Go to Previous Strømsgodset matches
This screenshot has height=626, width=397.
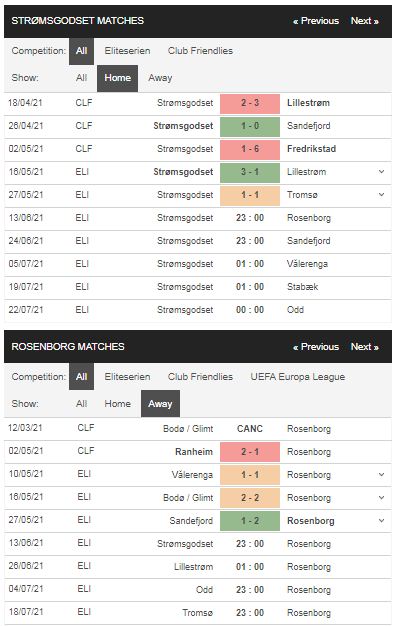point(316,21)
